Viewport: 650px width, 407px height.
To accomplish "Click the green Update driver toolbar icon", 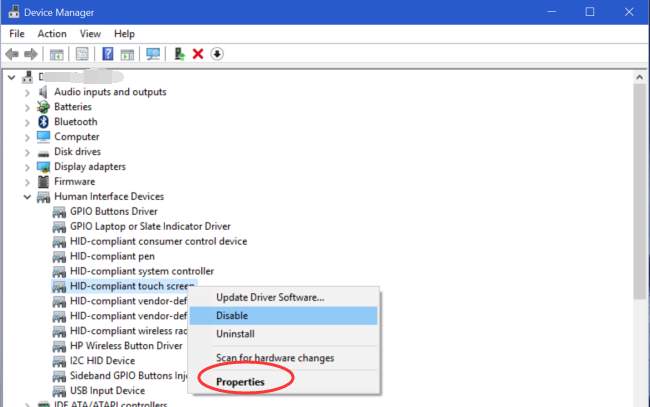I will pyautogui.click(x=179, y=54).
